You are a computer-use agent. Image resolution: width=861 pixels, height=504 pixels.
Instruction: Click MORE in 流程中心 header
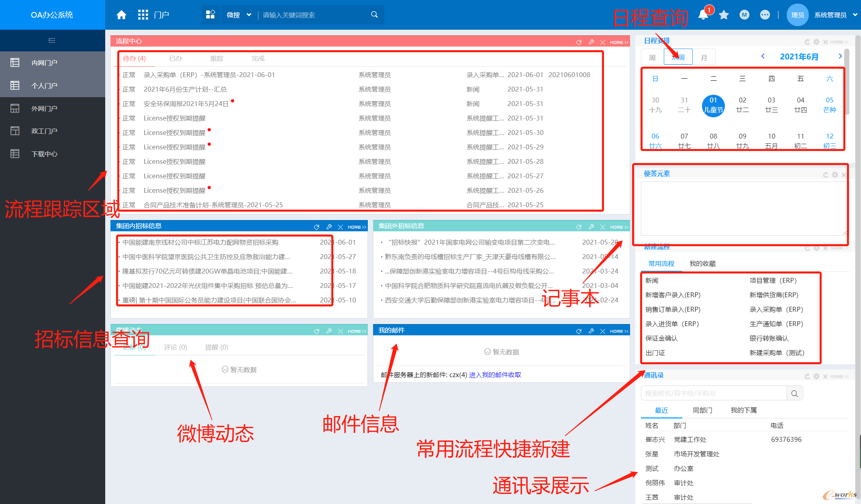point(619,42)
